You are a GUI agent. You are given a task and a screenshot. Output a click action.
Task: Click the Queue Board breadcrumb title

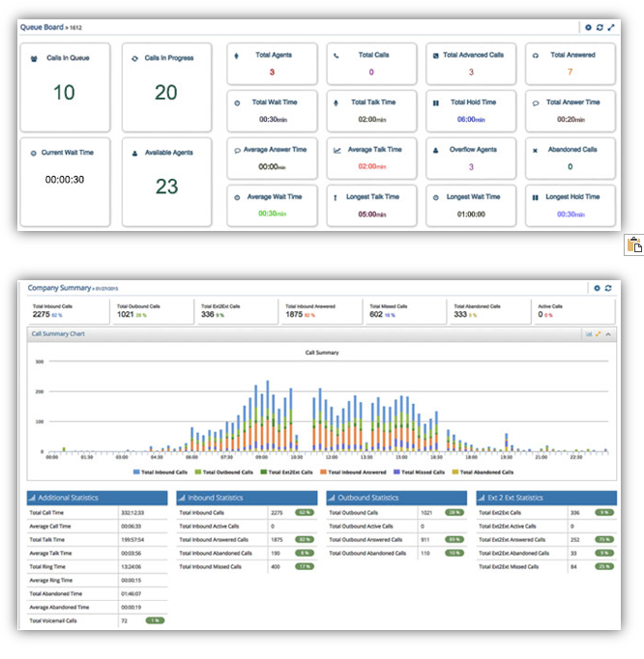(42, 27)
